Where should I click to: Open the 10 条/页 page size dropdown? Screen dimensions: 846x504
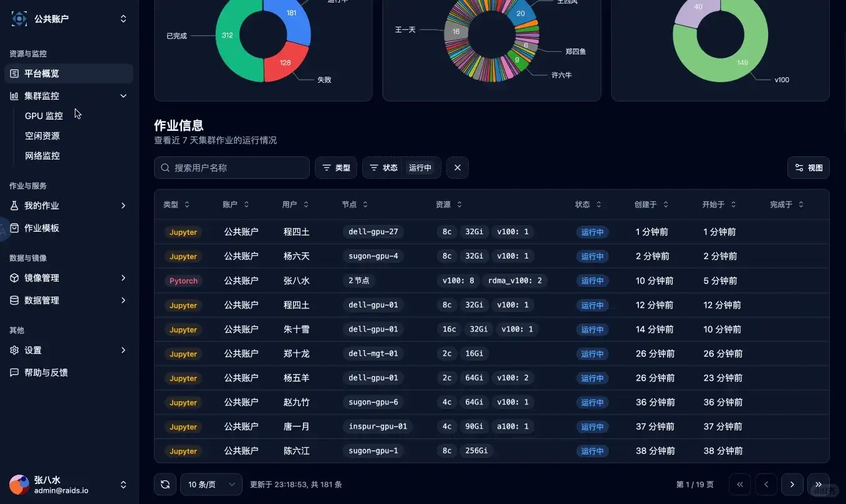pos(211,484)
